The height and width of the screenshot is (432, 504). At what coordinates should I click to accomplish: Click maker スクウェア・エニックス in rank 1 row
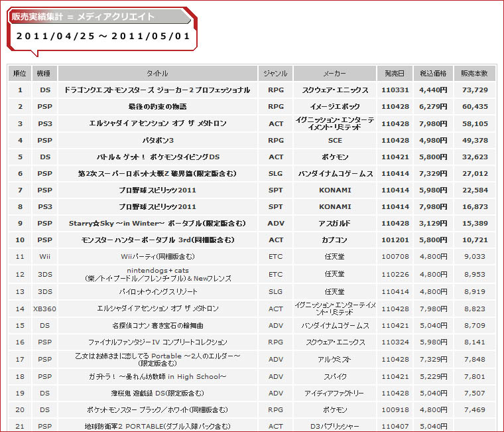click(335, 90)
